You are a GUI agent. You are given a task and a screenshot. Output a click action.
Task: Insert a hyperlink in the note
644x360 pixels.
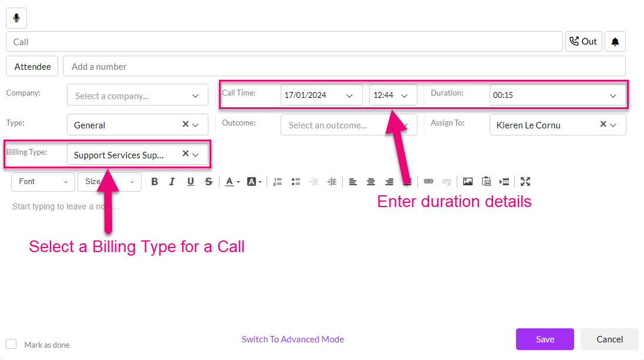pos(429,182)
